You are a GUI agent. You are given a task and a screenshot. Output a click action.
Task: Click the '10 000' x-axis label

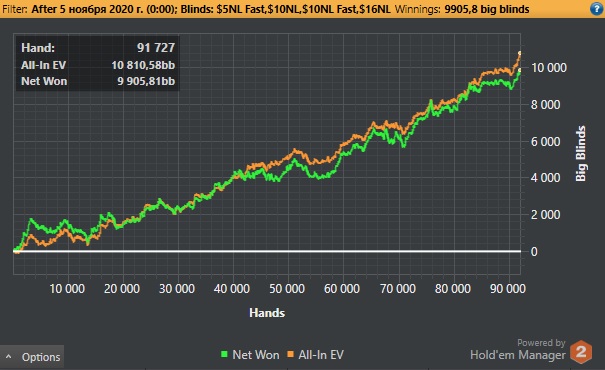(x=67, y=289)
